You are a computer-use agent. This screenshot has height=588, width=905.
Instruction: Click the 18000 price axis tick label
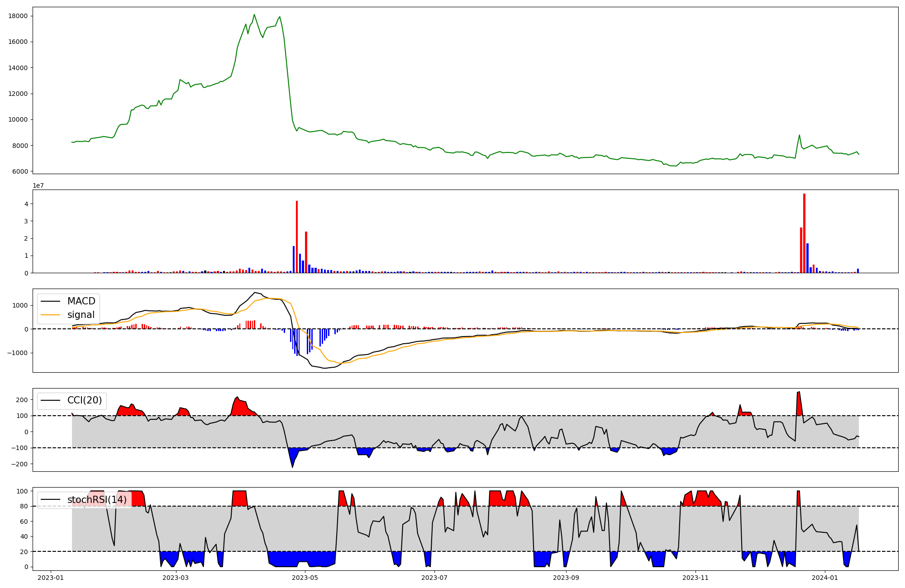coord(18,16)
